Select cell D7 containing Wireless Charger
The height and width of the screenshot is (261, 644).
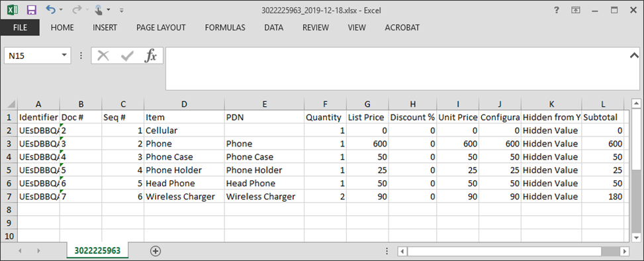pyautogui.click(x=184, y=197)
